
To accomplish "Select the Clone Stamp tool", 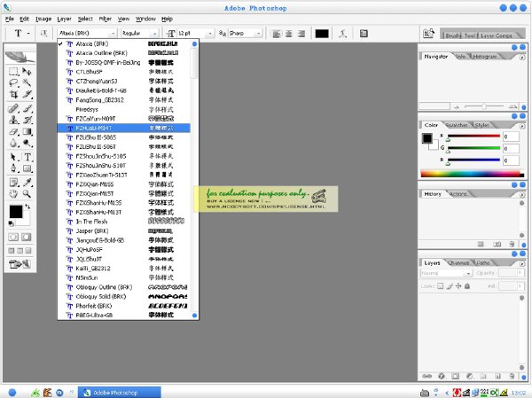I will click(13, 121).
